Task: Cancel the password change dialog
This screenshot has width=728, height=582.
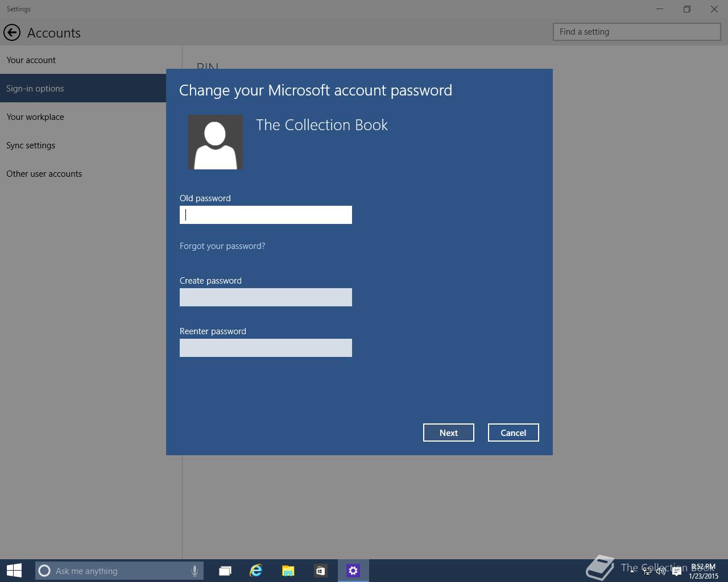Action: pos(514,433)
